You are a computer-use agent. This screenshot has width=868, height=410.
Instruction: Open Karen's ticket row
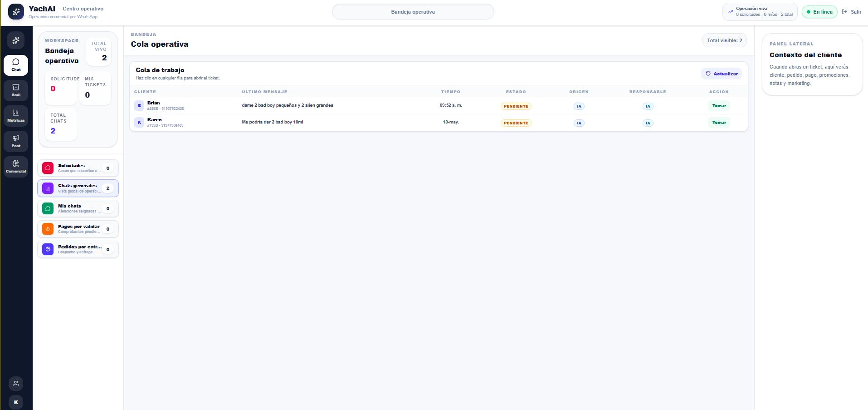pyautogui.click(x=439, y=123)
